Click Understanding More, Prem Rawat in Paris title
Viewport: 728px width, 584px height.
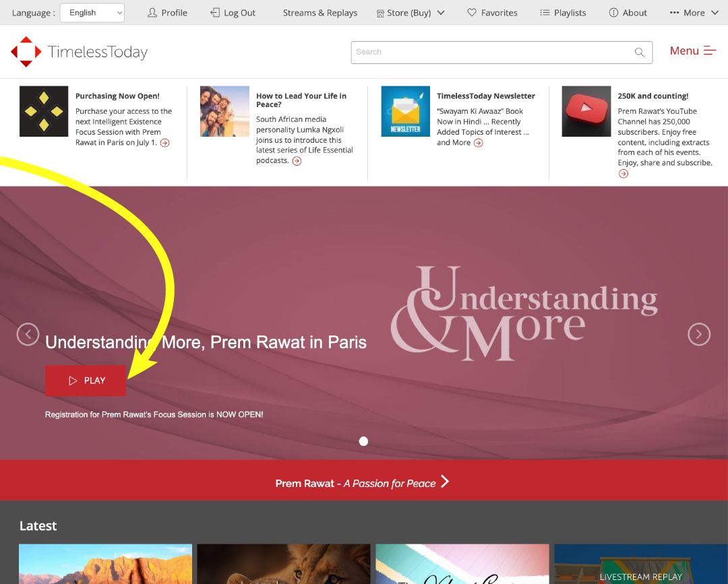tap(206, 342)
